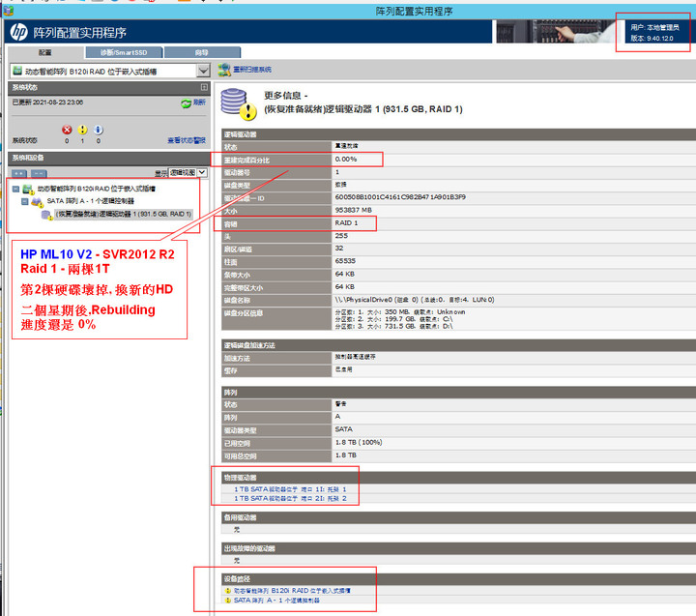Viewport: 696px width, 616px height.
Task: Open physical drive port 1I bay 1 link
Action: 290,489
